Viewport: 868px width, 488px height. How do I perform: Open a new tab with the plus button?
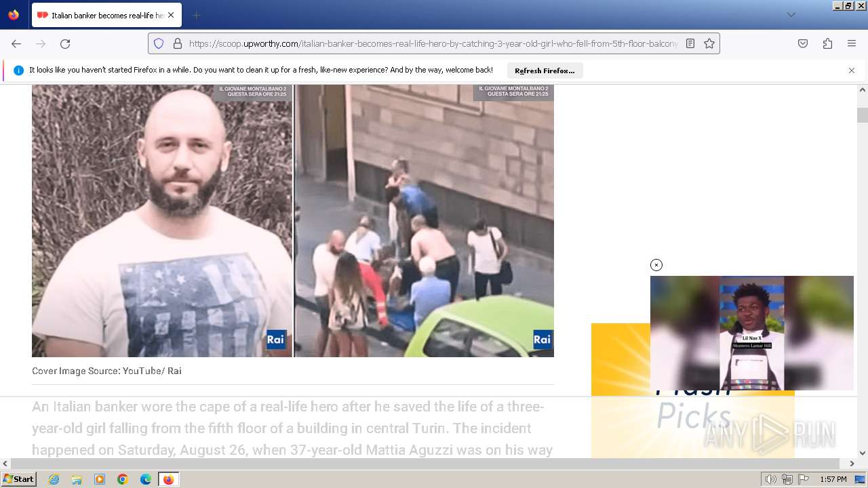click(x=196, y=15)
